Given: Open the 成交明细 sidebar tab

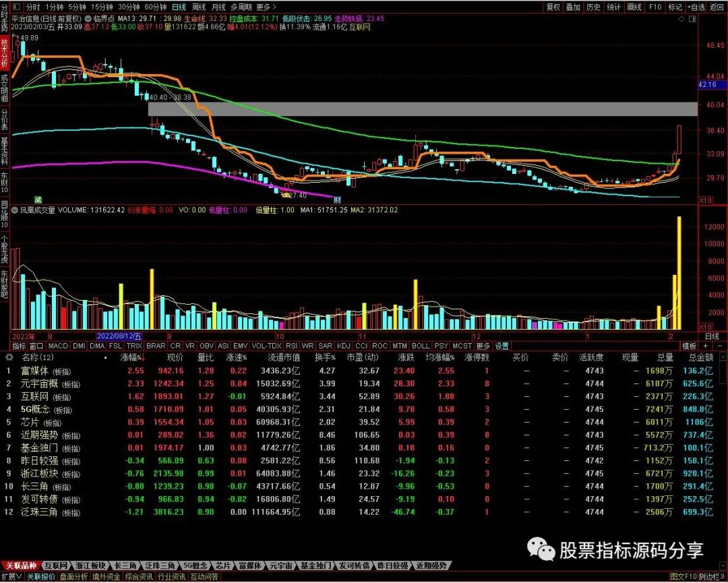Looking at the screenshot, I should 4,88.
